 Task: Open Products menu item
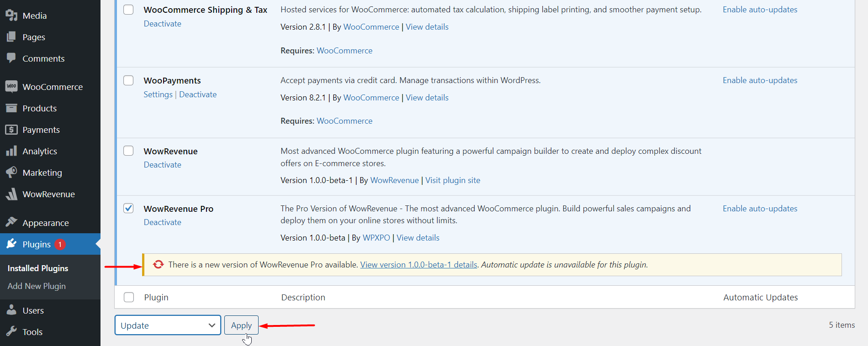click(40, 108)
